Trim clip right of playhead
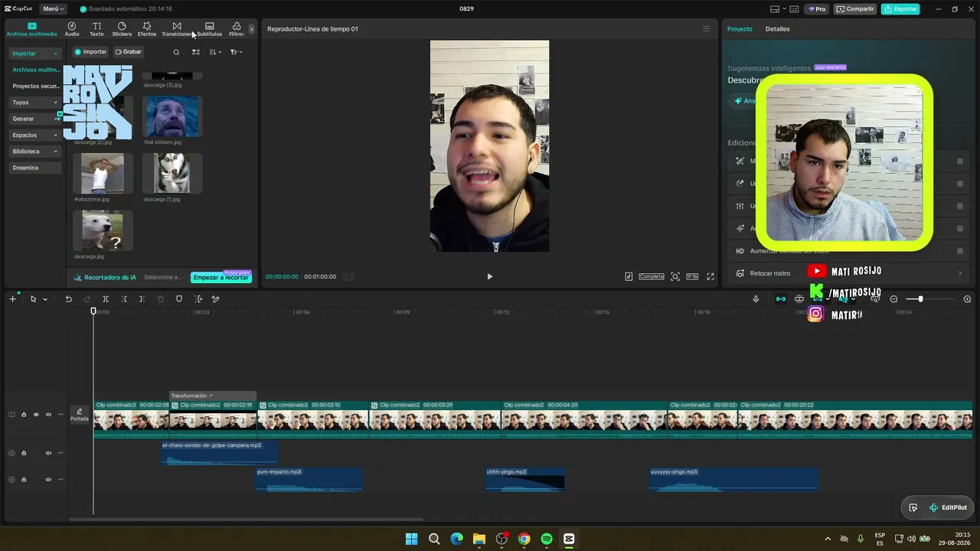This screenshot has height=551, width=980. [x=142, y=299]
